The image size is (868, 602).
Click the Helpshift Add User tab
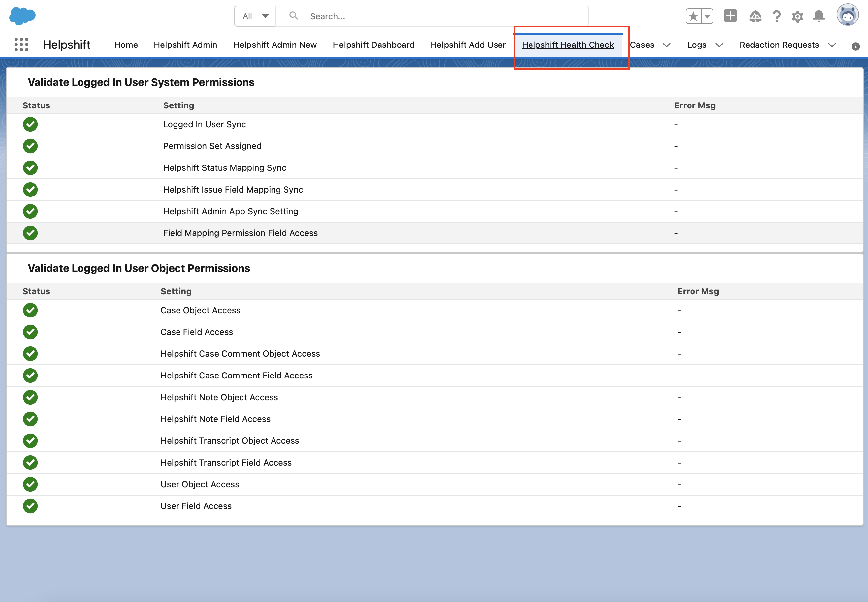(x=467, y=45)
